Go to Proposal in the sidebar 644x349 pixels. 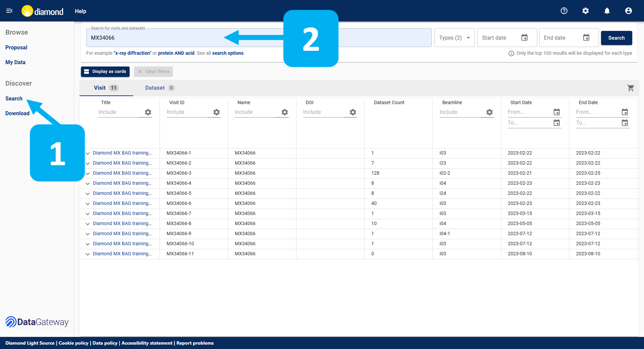pyautogui.click(x=16, y=48)
